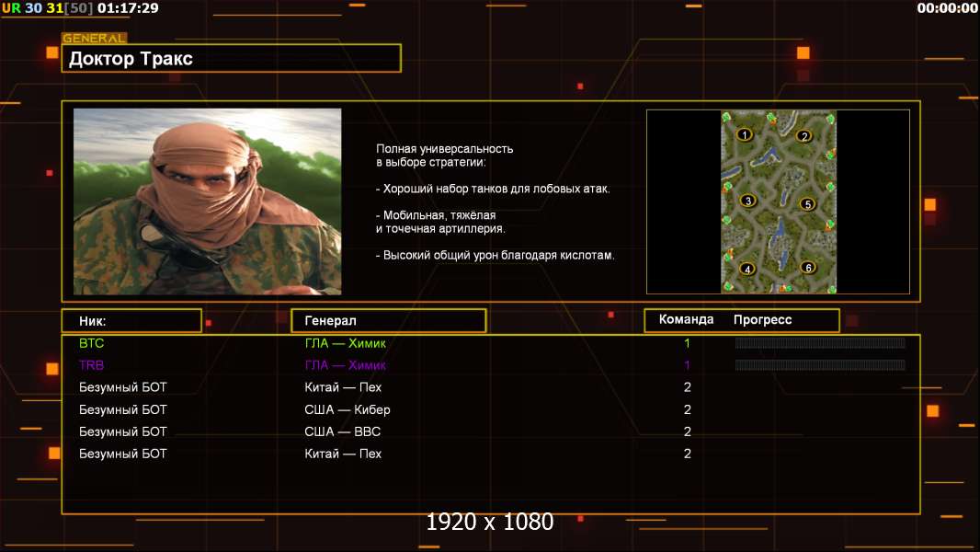This screenshot has height=552, width=980.
Task: Select "Безумный БОТ" in the США — ВВС row
Action: tap(122, 431)
